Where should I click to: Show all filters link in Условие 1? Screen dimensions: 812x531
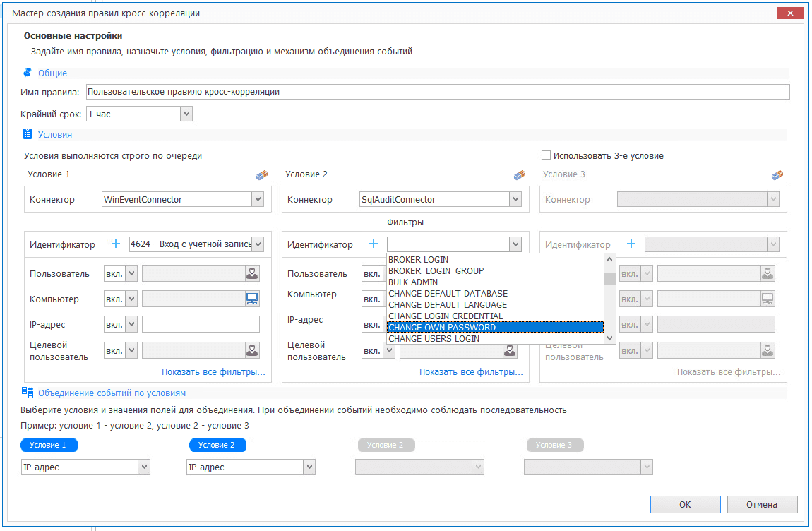(213, 372)
